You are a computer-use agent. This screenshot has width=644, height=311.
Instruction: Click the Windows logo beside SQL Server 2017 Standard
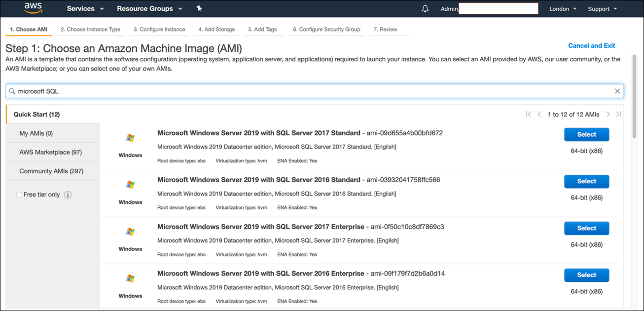130,139
